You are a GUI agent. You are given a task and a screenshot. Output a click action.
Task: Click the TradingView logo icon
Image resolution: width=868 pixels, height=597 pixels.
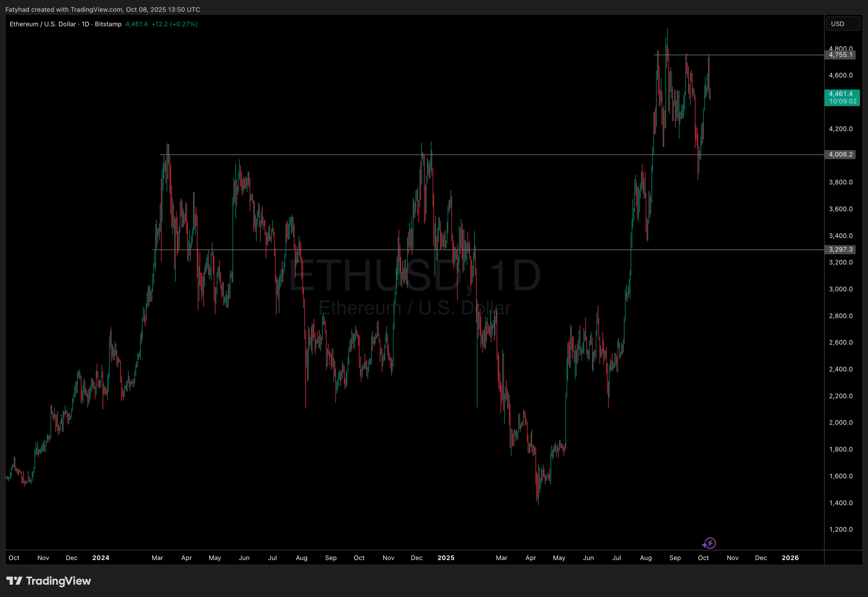[x=14, y=580]
